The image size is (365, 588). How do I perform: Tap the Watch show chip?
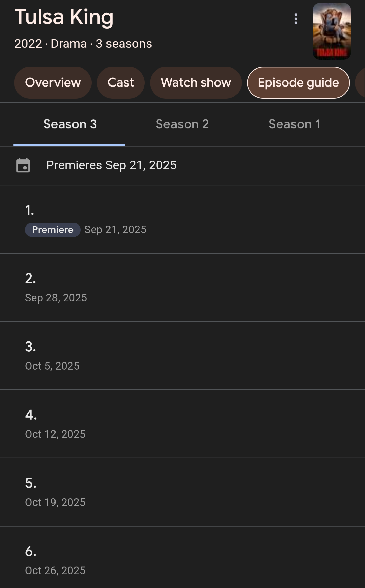196,83
